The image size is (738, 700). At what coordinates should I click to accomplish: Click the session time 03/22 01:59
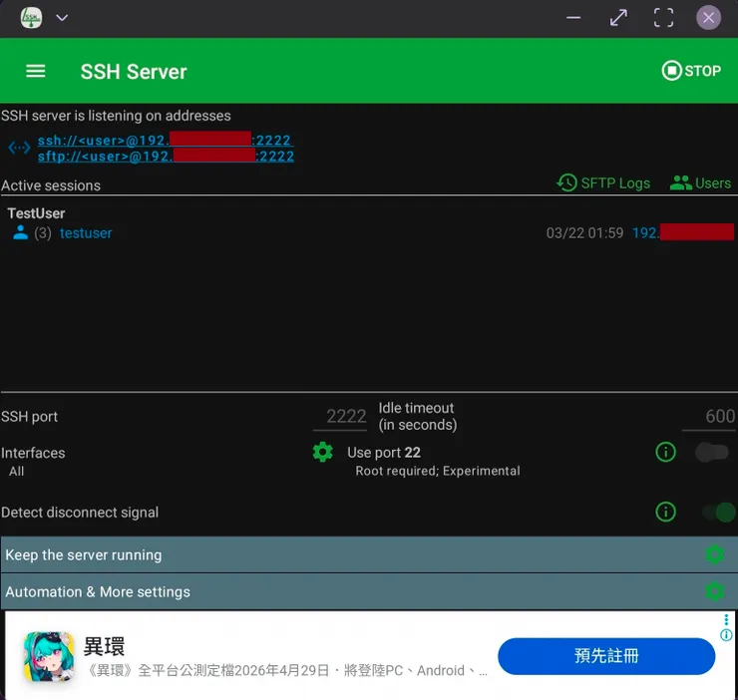584,233
